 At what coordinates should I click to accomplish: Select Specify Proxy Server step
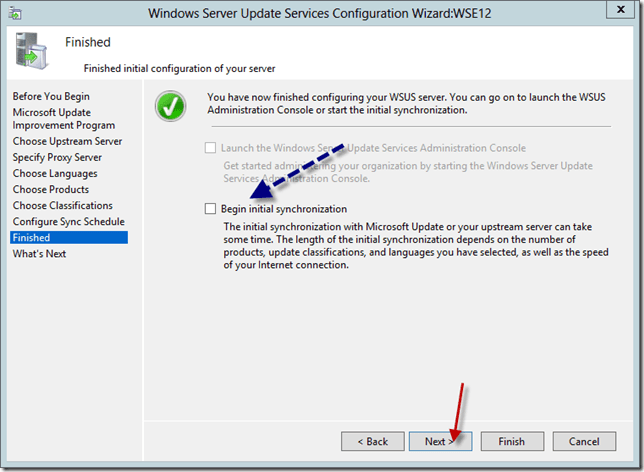click(57, 157)
